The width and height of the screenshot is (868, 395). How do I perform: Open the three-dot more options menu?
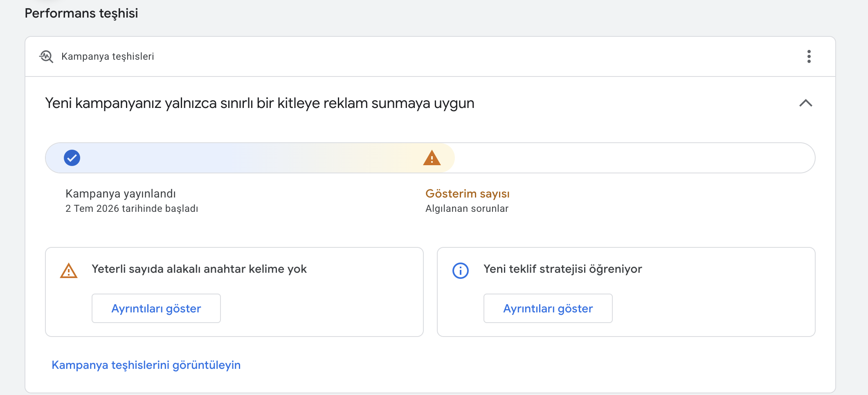point(809,56)
